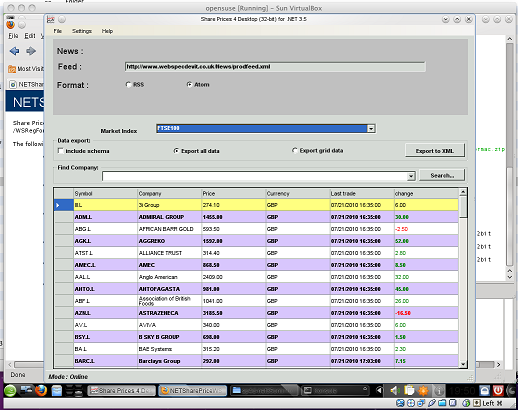Click VirtualBox network status icon
Screen dimensions: 518x410
click(421, 403)
